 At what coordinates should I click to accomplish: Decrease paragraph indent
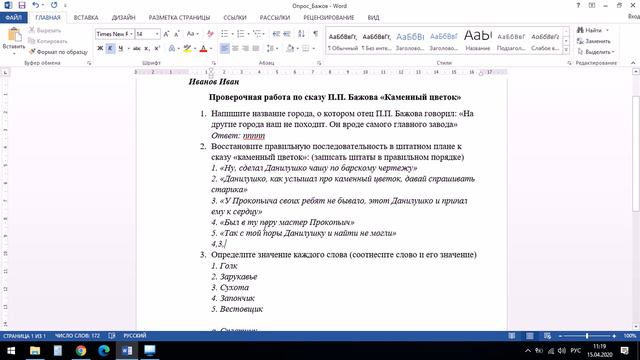coord(276,34)
